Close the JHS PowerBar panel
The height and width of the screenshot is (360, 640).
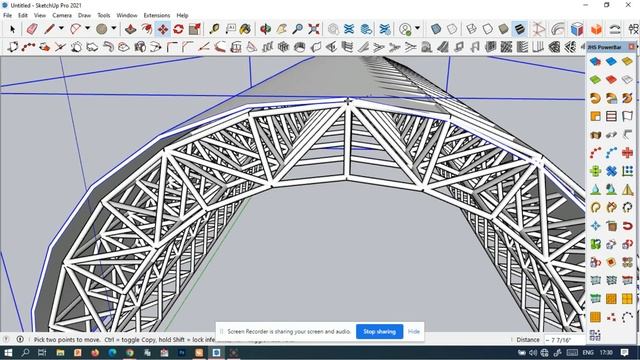click(632, 47)
